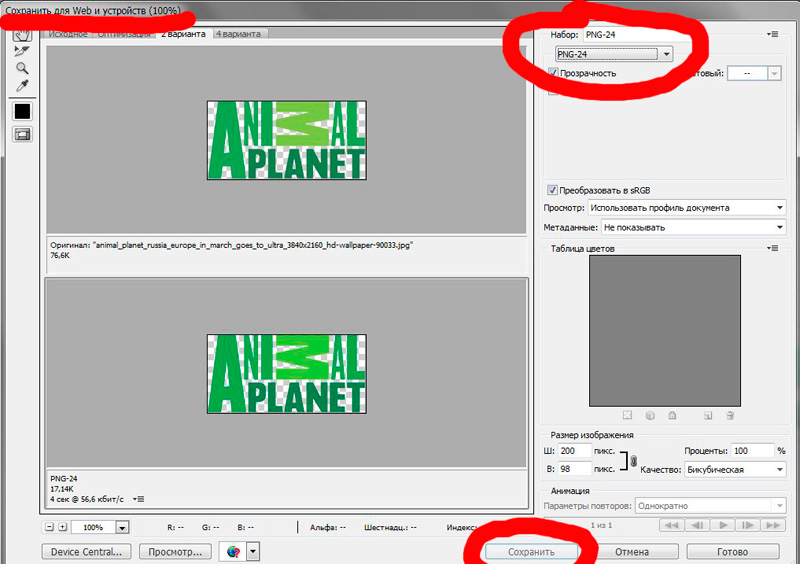Click the black eyedropper color swatch
Viewport: 800px width, 564px height.
(x=22, y=112)
